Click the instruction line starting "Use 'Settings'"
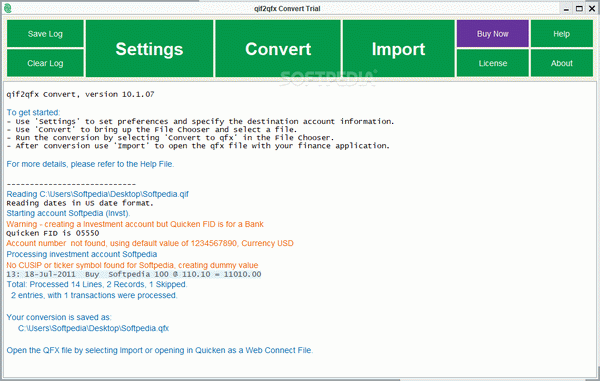600x381 pixels. [200, 121]
